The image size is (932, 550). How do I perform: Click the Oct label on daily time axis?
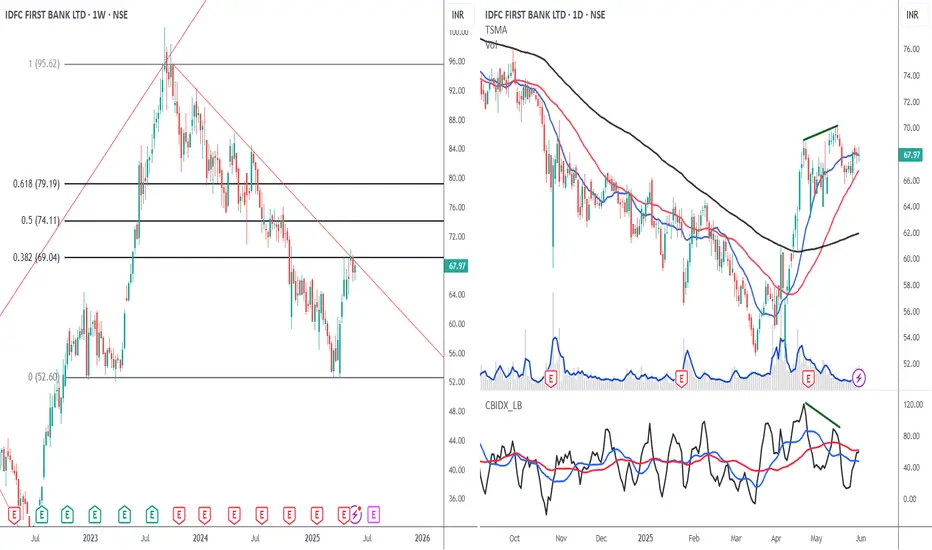(515, 538)
